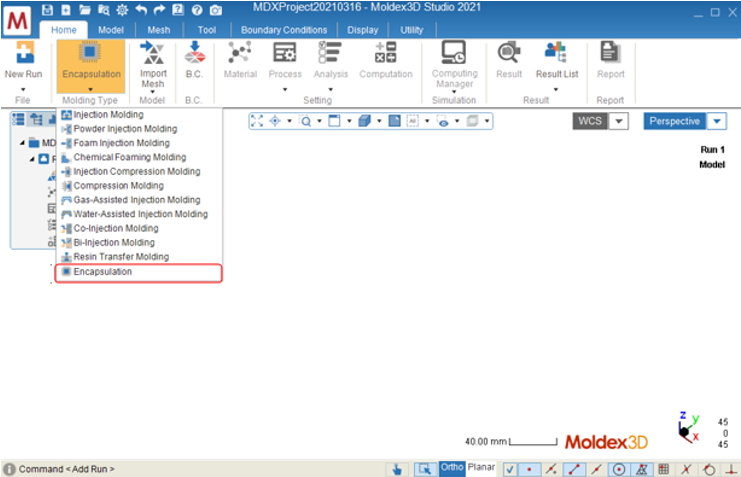
Task: Open the Perspective view dropdown
Action: (716, 121)
